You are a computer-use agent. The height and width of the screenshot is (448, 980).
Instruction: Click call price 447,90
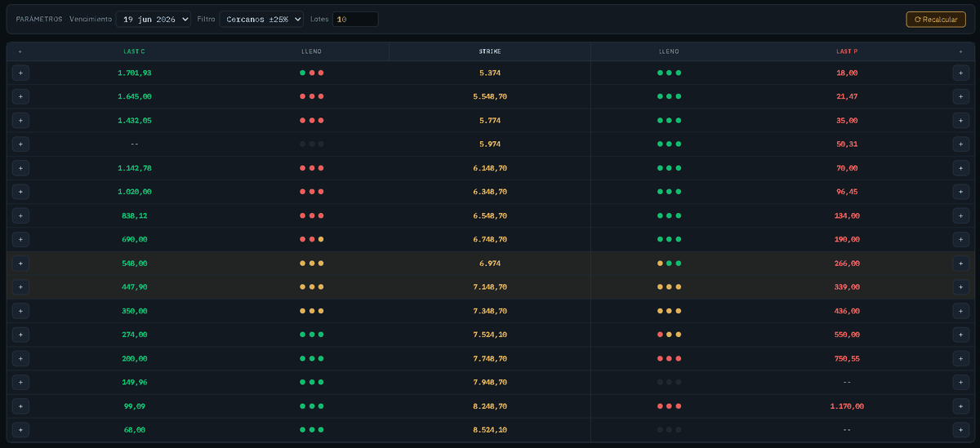click(134, 287)
